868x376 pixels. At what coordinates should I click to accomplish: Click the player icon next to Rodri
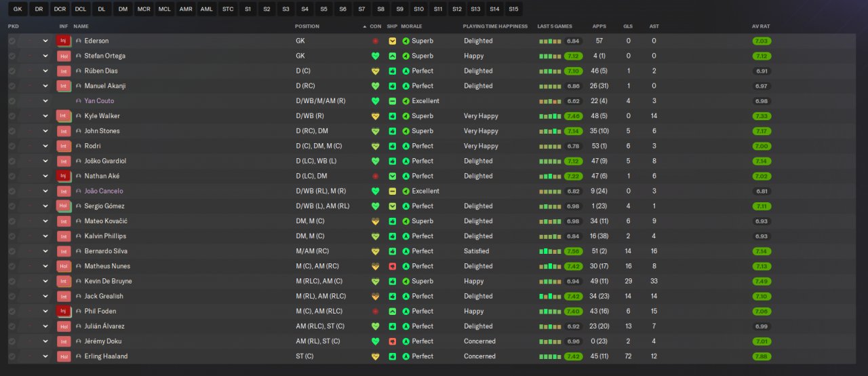[x=79, y=146]
